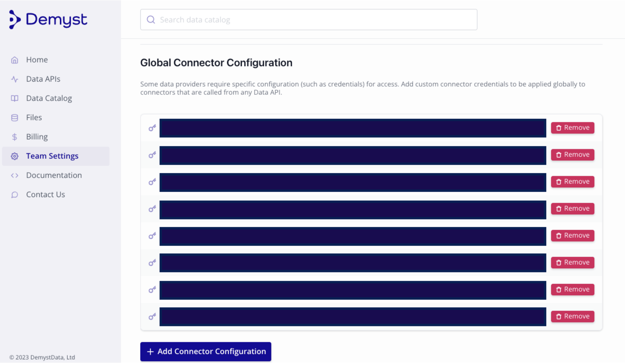Screen dimensions: 625x364
Task: Click the Documentation code brackets icon
Action: pos(14,175)
